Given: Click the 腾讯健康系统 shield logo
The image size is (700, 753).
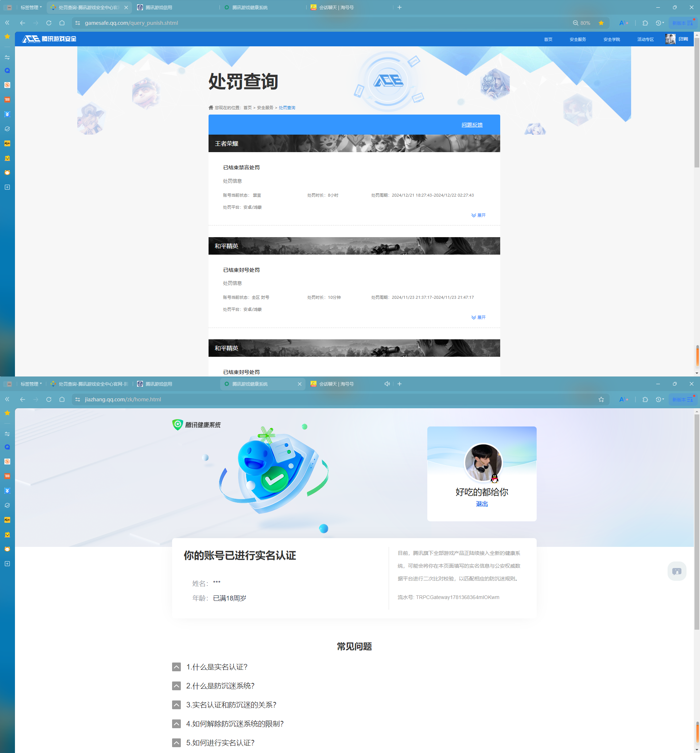Looking at the screenshot, I should point(197,425).
